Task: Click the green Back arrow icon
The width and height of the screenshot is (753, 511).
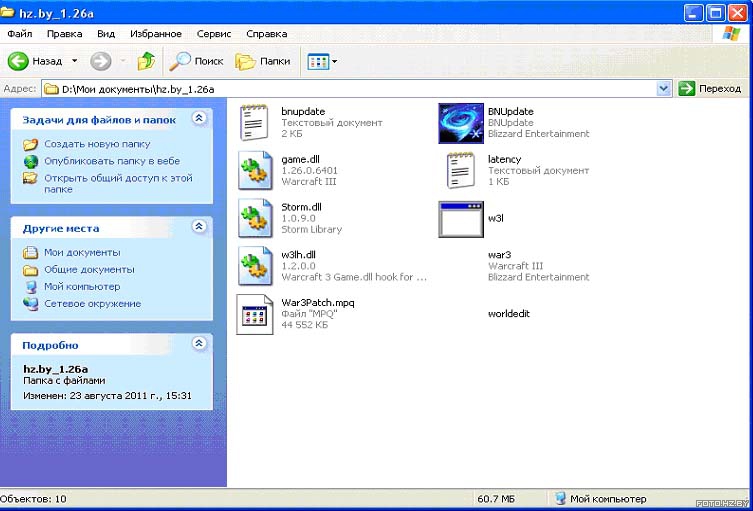Action: [x=18, y=61]
